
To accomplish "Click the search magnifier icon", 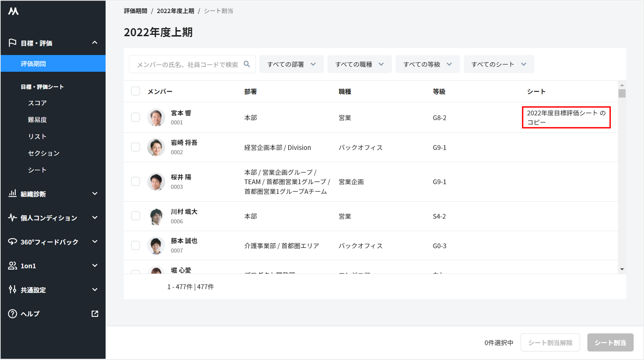I will 247,64.
